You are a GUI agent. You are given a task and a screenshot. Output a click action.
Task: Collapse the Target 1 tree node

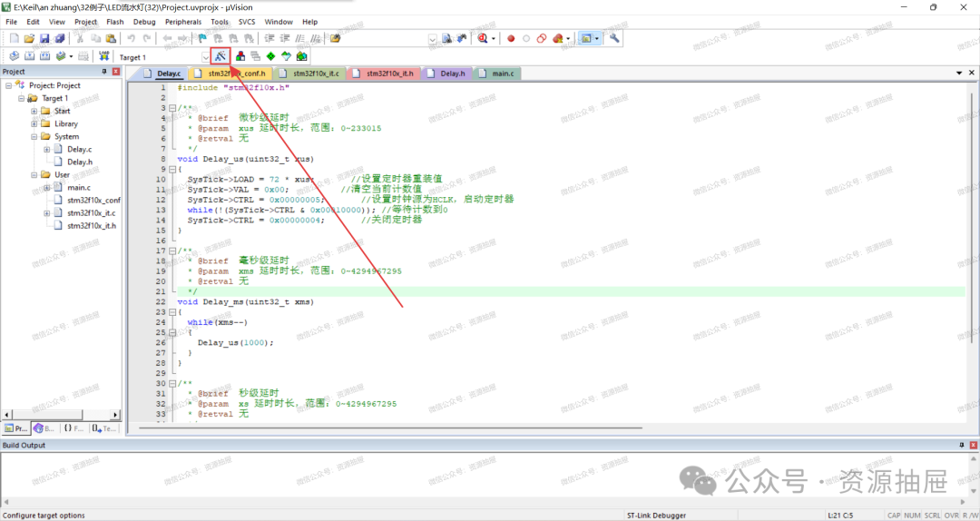coord(21,98)
